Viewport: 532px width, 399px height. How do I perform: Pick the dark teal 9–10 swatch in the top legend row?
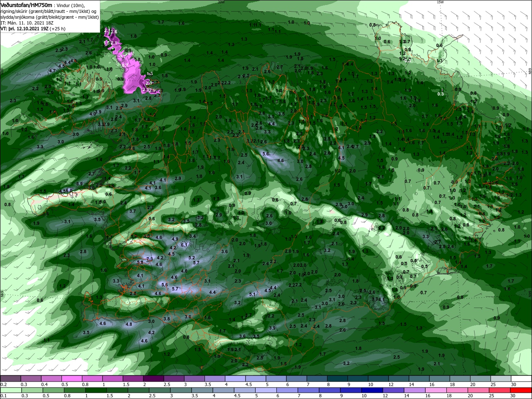pyautogui.click(x=357, y=379)
